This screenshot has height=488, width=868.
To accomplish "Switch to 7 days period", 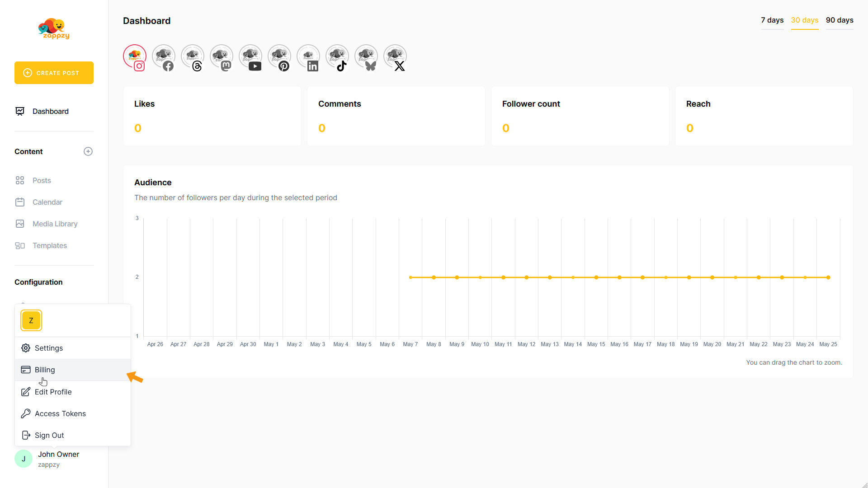I will [772, 20].
